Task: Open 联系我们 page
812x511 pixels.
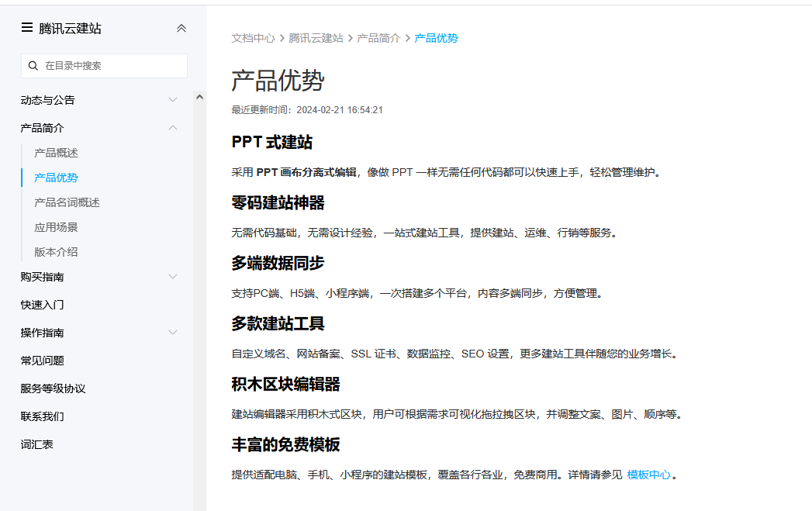Action: [x=43, y=416]
